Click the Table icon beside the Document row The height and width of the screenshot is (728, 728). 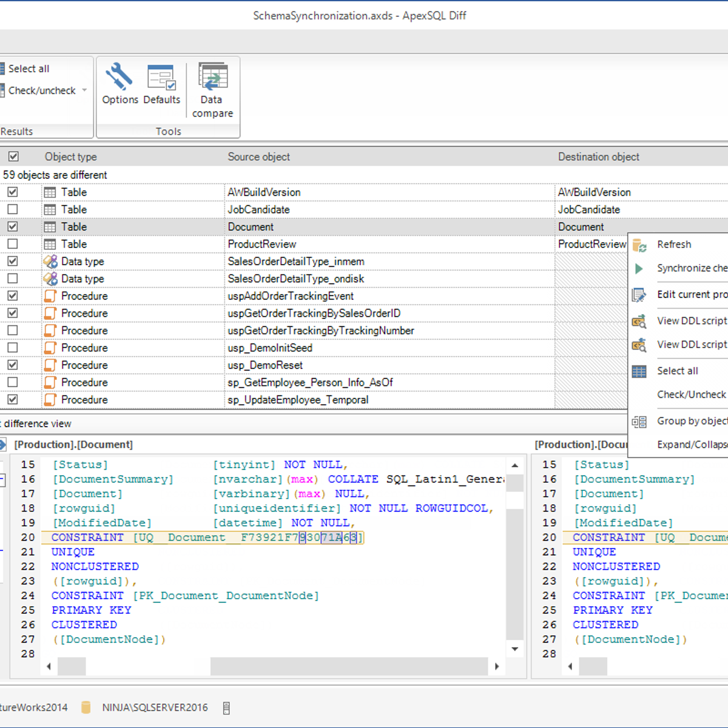[49, 226]
